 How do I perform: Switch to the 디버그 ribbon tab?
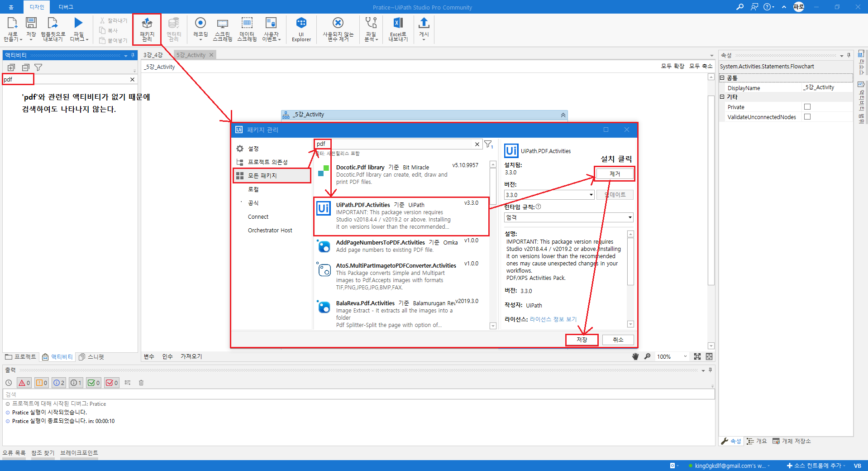[66, 7]
